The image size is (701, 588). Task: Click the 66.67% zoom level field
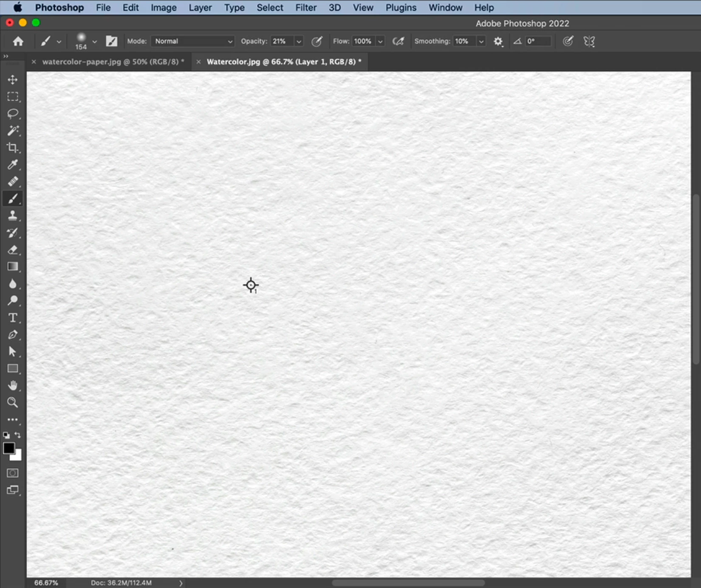(x=46, y=583)
